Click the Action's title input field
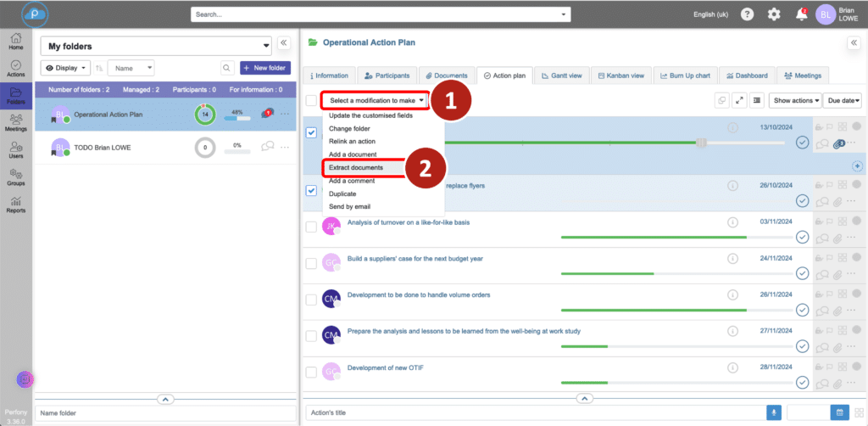 (534, 412)
